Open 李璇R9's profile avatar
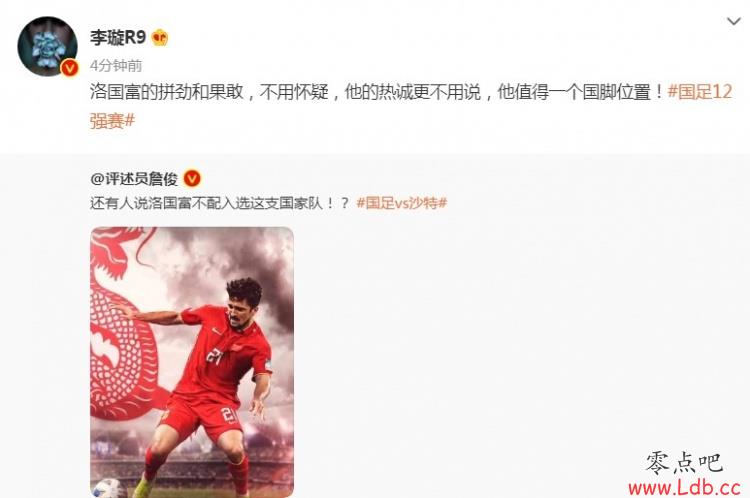 (47, 46)
